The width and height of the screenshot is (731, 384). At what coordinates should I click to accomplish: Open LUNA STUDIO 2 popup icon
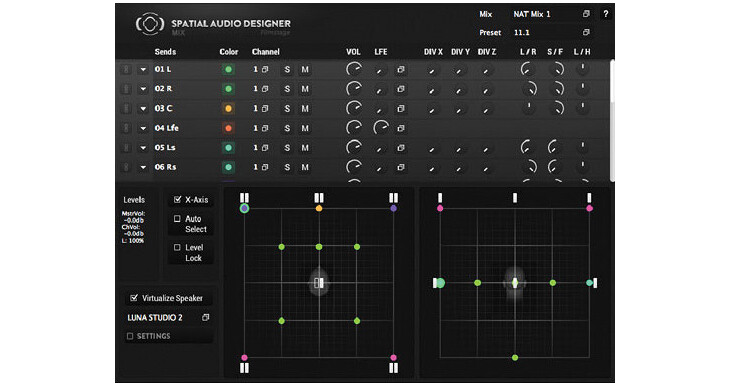pyautogui.click(x=205, y=317)
